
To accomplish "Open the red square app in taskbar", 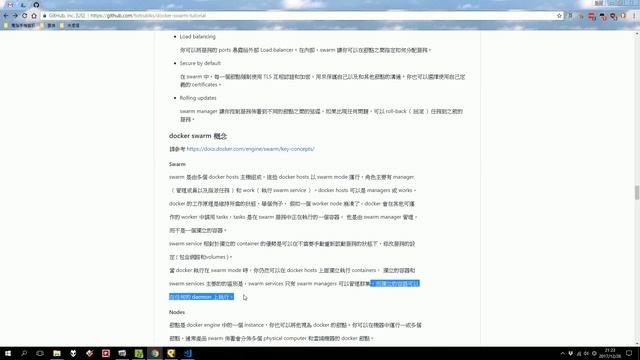I will coord(106,353).
